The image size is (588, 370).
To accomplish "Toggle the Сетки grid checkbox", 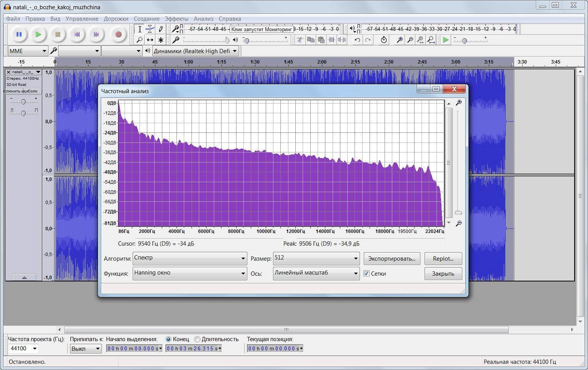I will click(366, 273).
